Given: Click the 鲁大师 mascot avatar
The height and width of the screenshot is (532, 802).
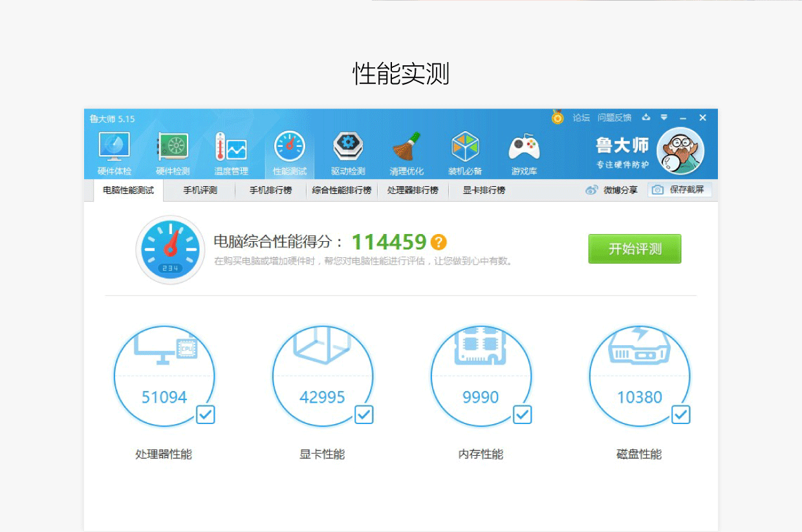Looking at the screenshot, I should [680, 151].
